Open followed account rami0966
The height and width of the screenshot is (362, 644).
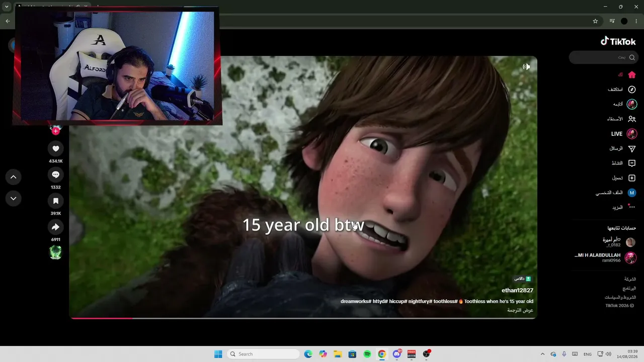tap(606, 258)
